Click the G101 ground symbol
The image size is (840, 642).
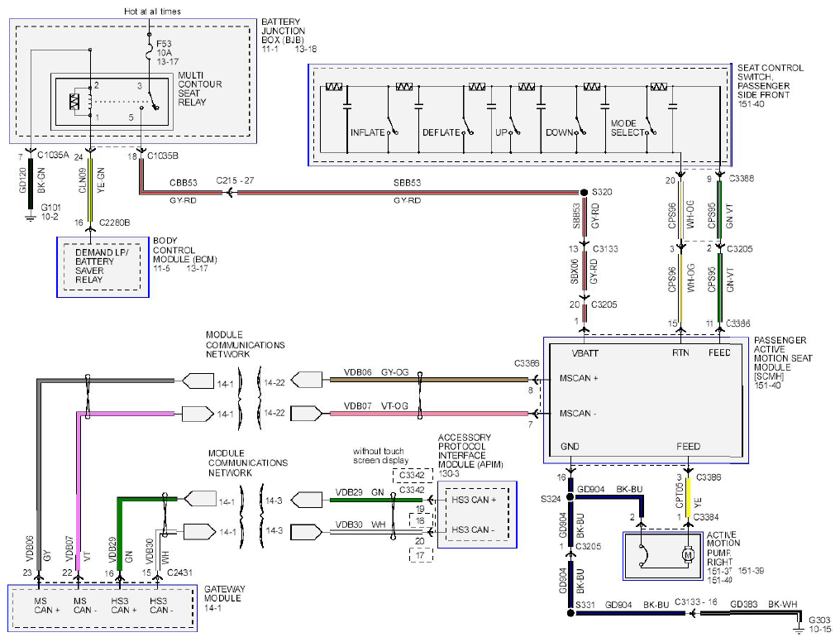pyautogui.click(x=30, y=217)
